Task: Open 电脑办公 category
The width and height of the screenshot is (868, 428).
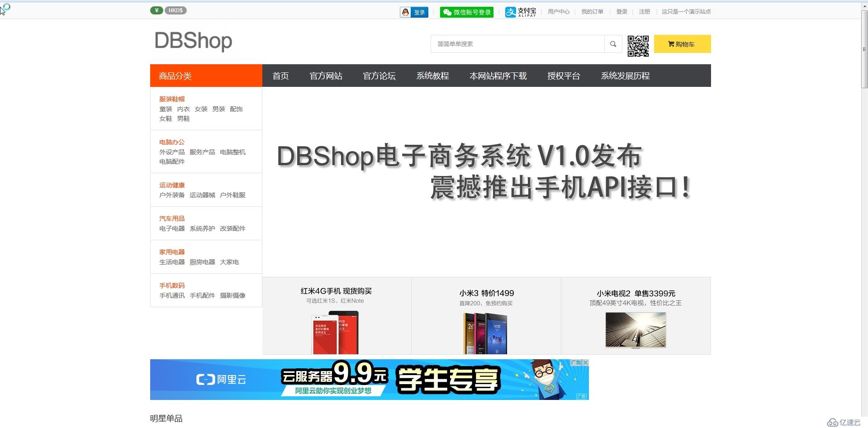Action: point(172,142)
